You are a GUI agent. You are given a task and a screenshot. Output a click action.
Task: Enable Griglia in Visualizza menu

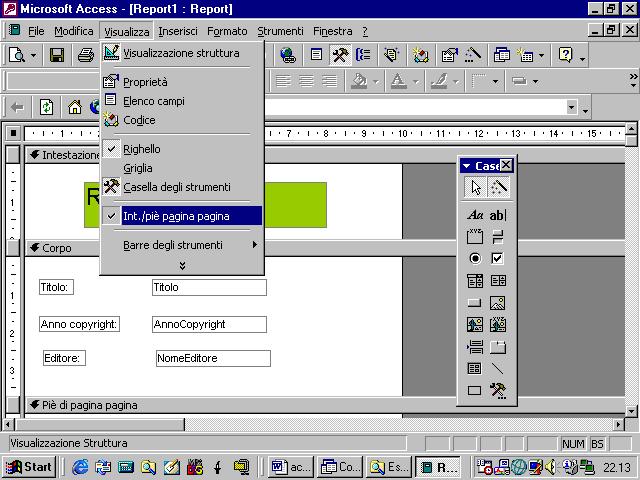click(x=182, y=168)
